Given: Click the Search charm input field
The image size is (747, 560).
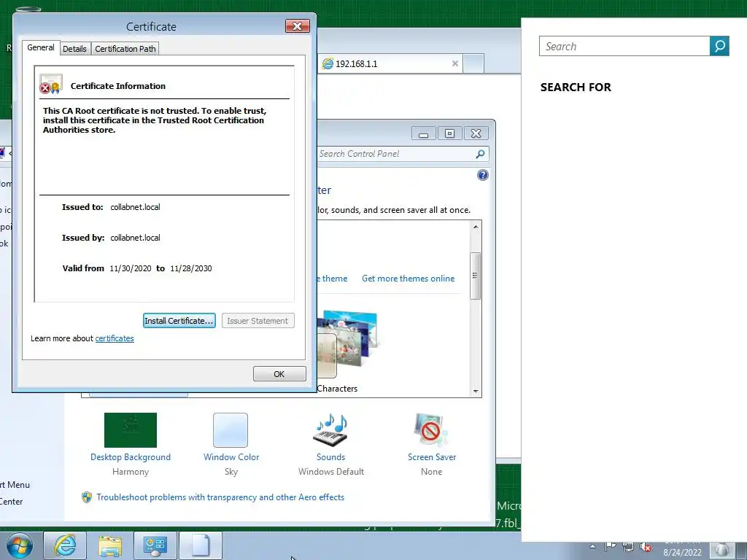Looking at the screenshot, I should point(624,46).
